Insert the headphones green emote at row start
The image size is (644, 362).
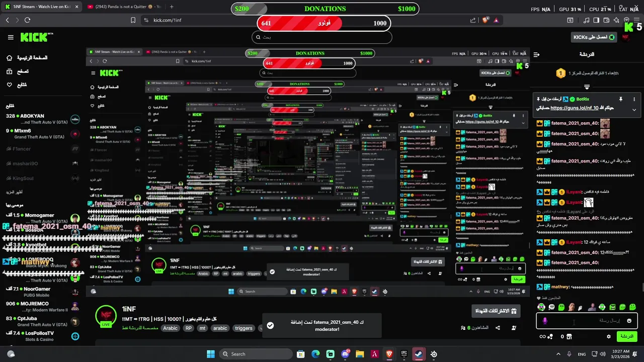pos(541,307)
